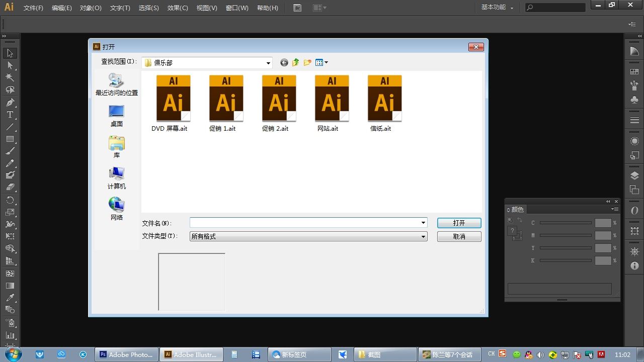
Task: Select the Blob Brush tool
Action: [x=10, y=175]
